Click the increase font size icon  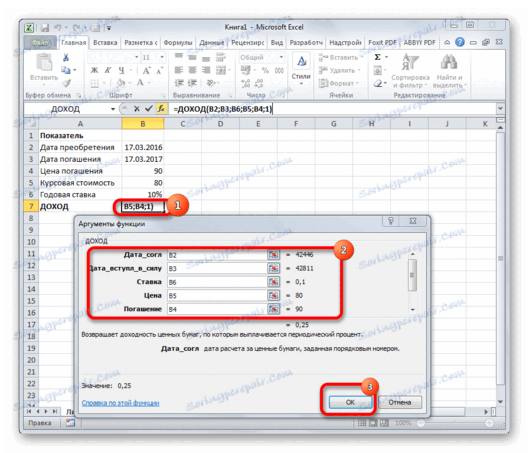(146, 70)
